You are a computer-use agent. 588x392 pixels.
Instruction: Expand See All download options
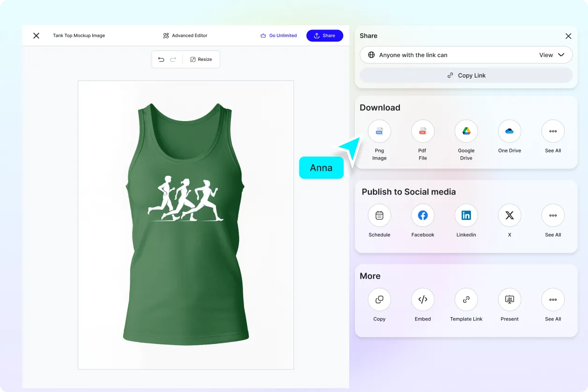pyautogui.click(x=553, y=131)
